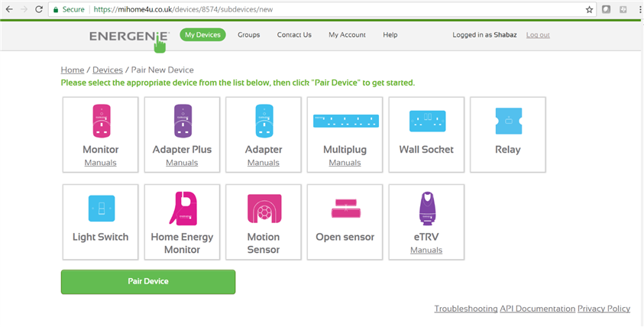
Task: Bookmark this page with the star icon
Action: 589,9
